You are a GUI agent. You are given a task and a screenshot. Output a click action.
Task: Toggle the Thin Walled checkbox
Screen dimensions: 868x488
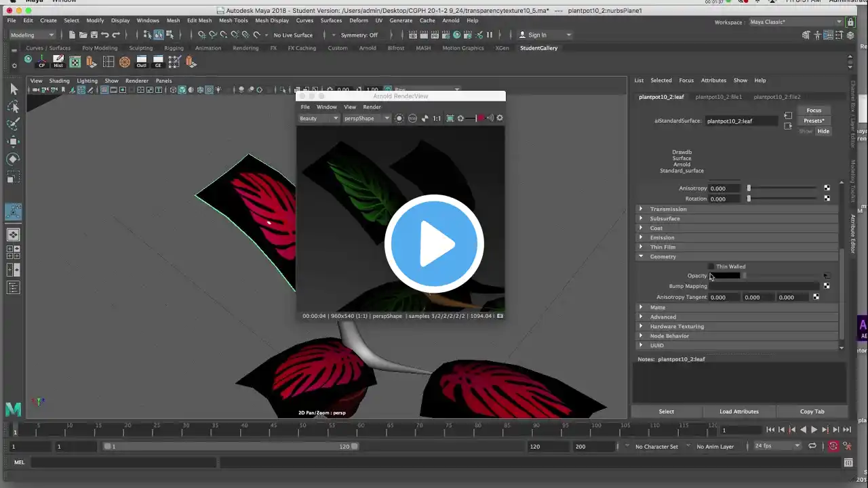pos(711,266)
